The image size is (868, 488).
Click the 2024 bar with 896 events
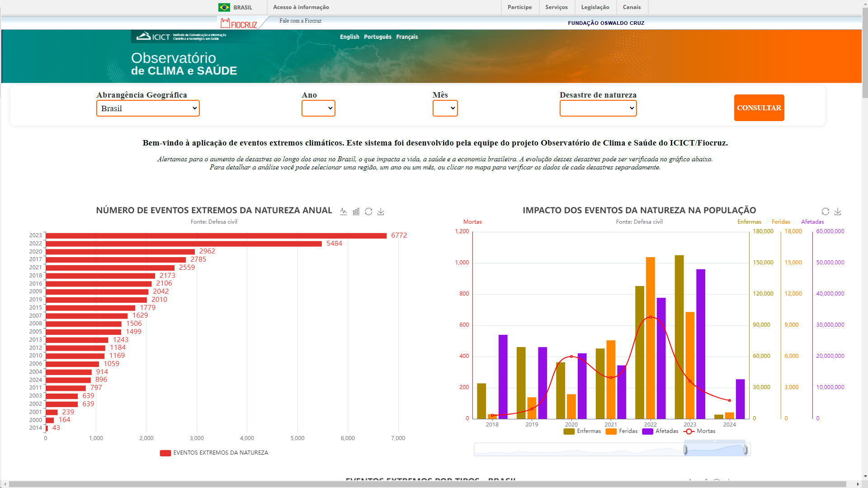68,380
